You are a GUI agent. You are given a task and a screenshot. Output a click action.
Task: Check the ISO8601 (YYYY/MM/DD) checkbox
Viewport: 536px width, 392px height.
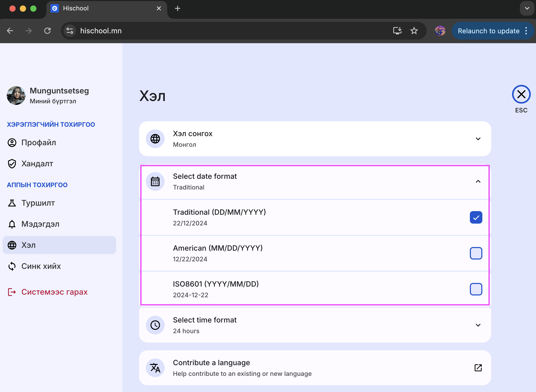tap(476, 289)
